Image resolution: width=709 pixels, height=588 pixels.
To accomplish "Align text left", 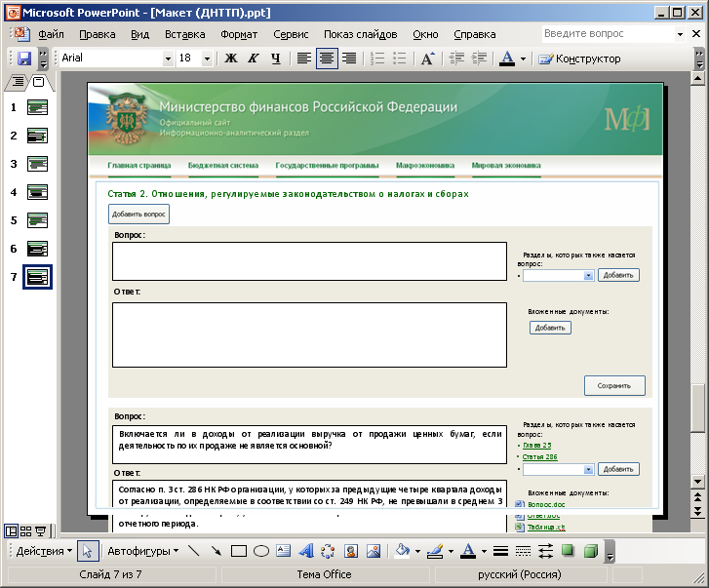I will coord(304,59).
